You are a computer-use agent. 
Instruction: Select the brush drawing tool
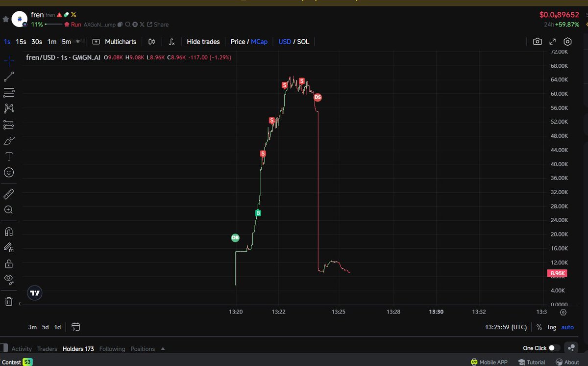(9, 141)
